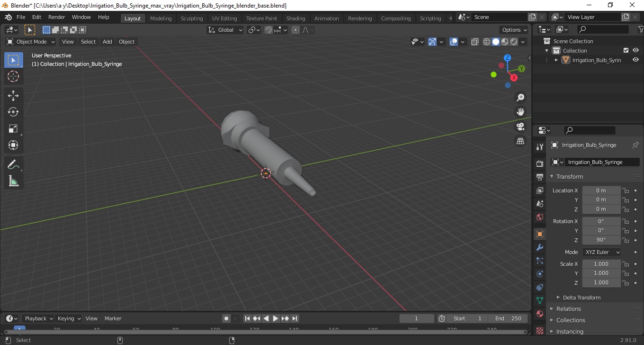The width and height of the screenshot is (644, 345).
Task: Open the Particles properties tab
Action: [539, 261]
